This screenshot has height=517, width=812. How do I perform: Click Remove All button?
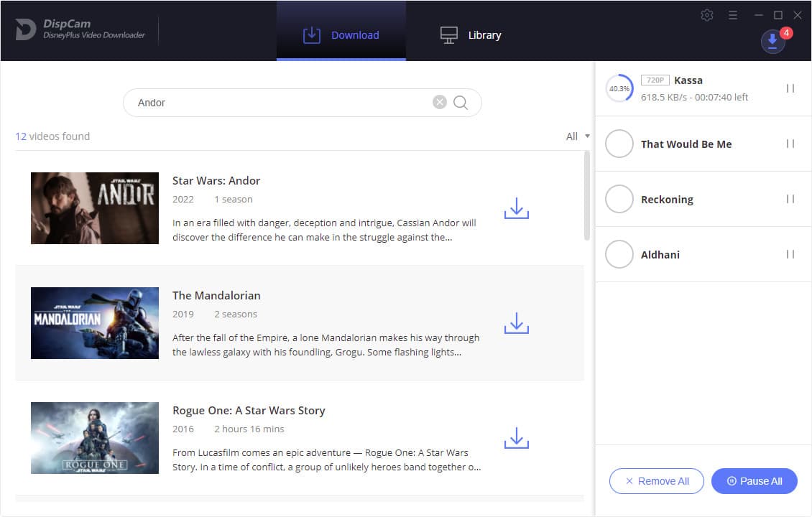[657, 481]
